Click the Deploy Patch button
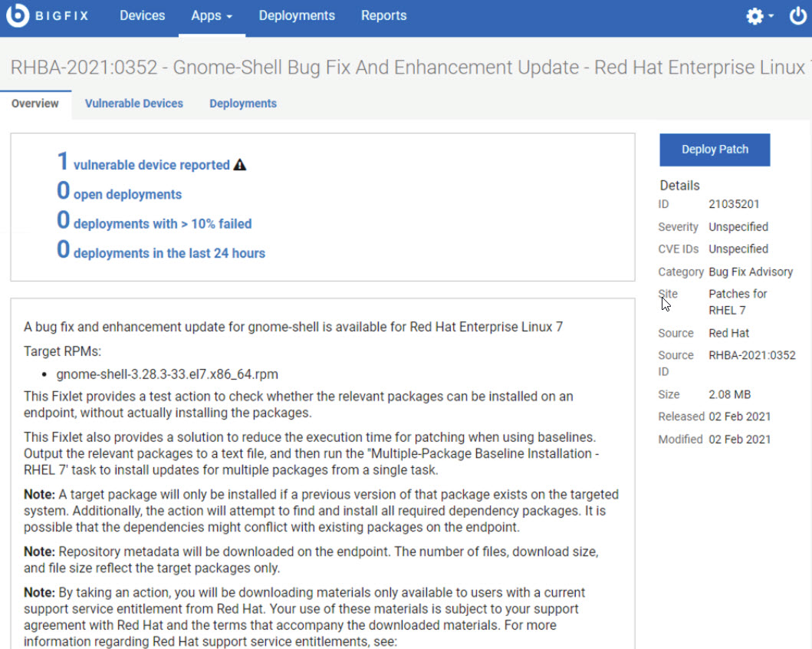Screen dimensions: 812x649 [715, 150]
